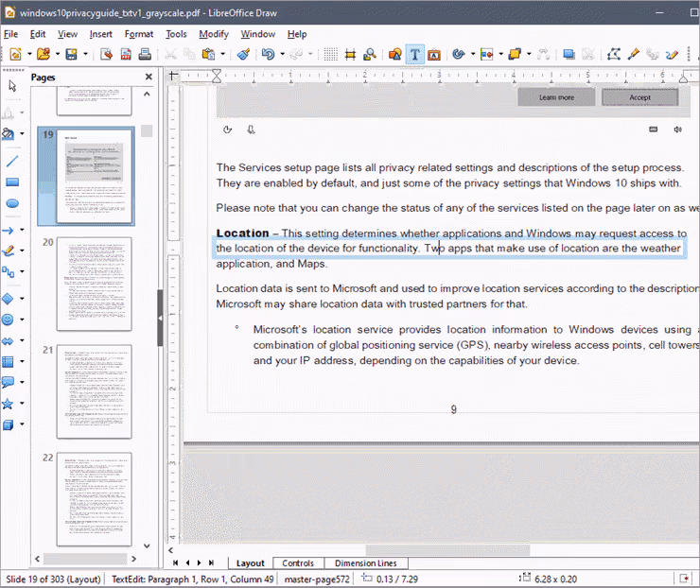Select the 3D Objects cube tool
Screen dimensions: 700x588
(8, 424)
